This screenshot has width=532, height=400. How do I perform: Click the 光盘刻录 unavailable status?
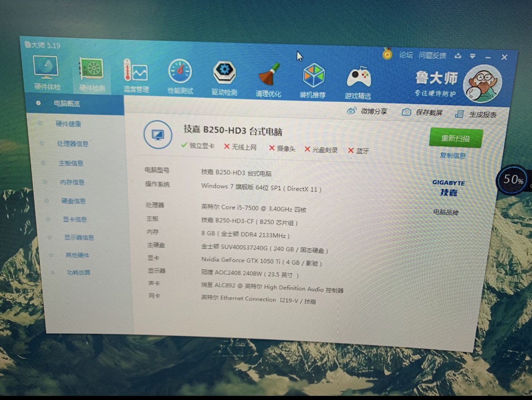321,149
